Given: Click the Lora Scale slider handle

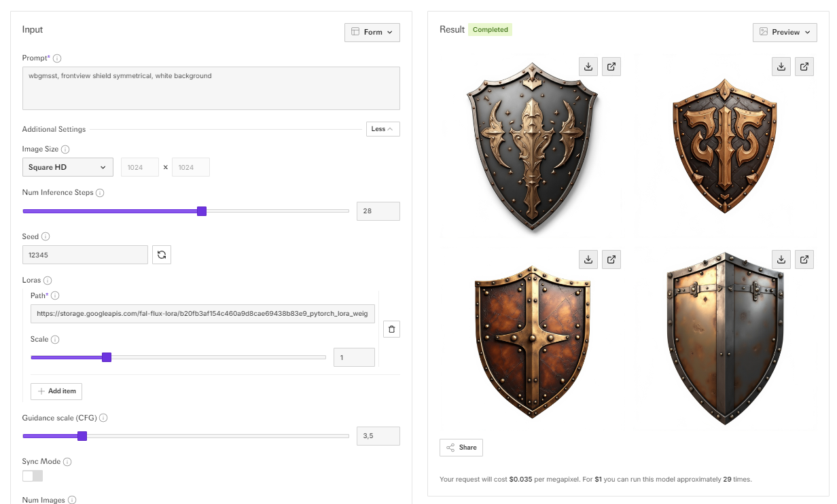Looking at the screenshot, I should (x=107, y=357).
